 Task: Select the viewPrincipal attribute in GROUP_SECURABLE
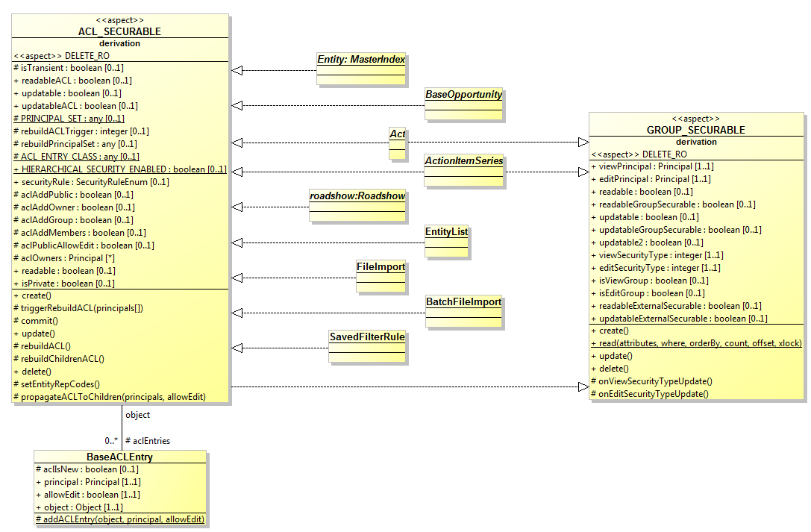coord(645,166)
